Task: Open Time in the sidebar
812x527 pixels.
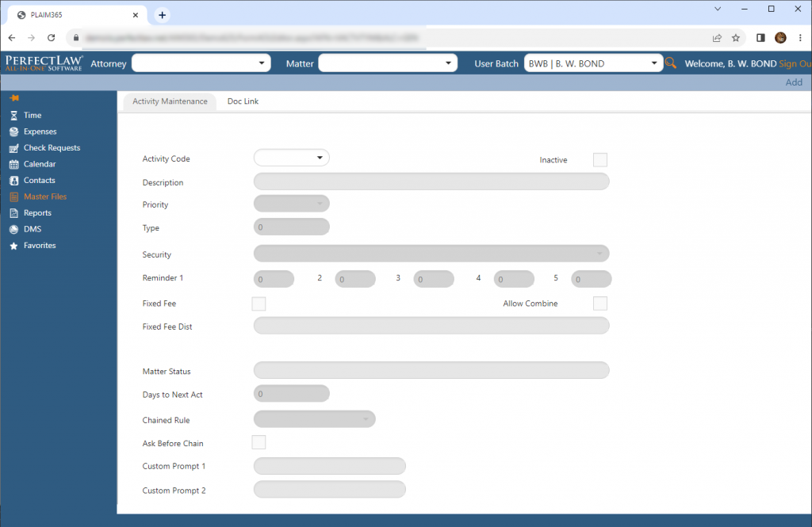Action: tap(32, 116)
